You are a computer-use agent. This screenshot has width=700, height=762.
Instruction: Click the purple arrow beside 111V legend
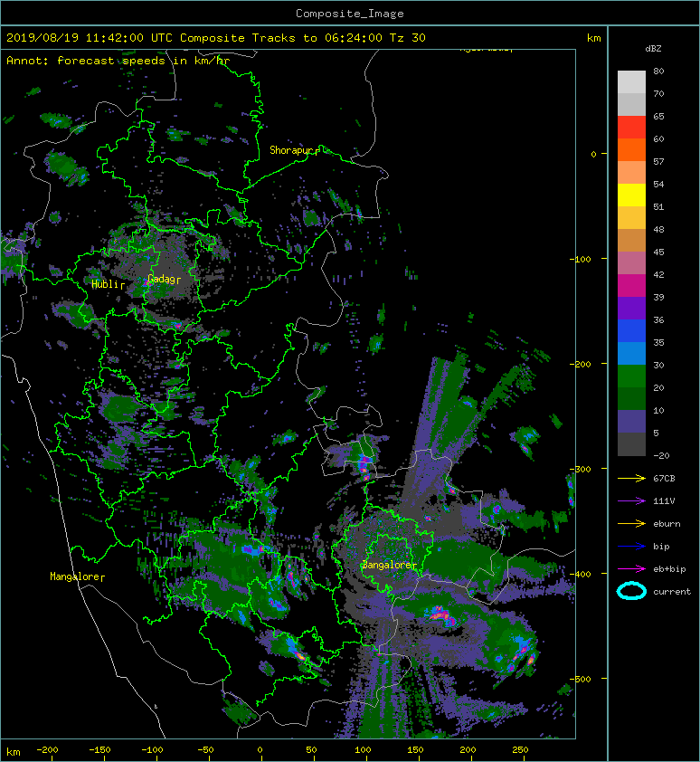[x=631, y=501]
